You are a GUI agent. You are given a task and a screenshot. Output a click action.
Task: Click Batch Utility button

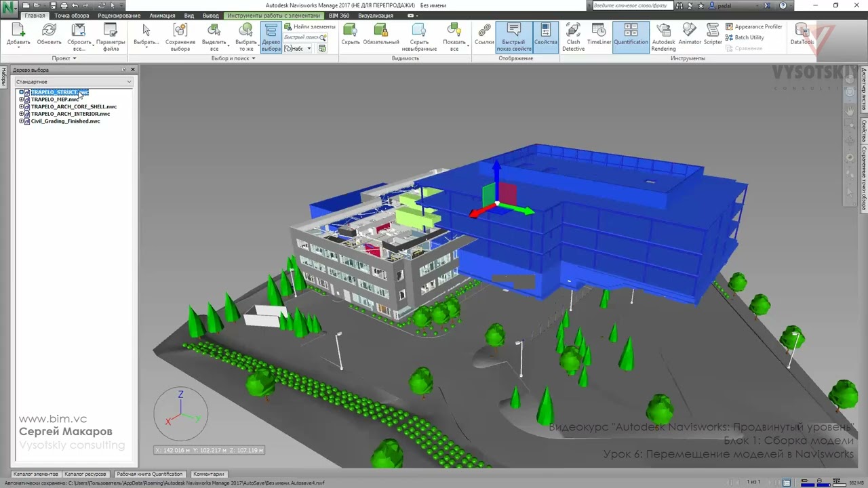(x=745, y=37)
